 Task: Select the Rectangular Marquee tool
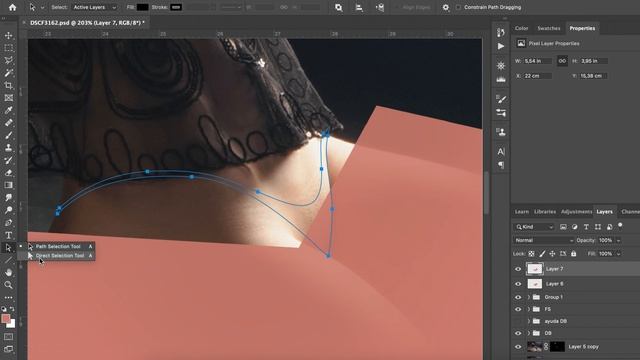(x=9, y=48)
